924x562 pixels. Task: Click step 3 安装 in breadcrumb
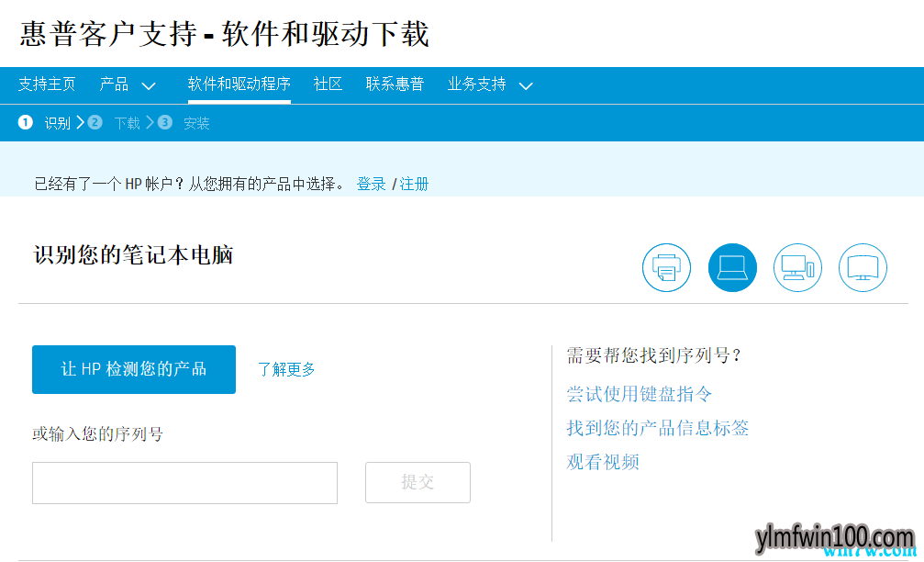click(x=184, y=123)
